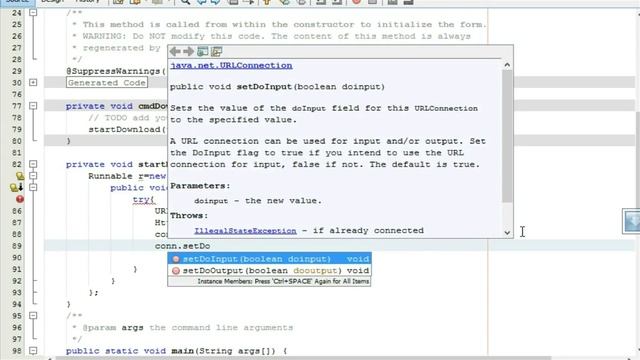640x360 pixels.
Task: Open source in editor icon in Javadoc popup
Action: coord(216,51)
